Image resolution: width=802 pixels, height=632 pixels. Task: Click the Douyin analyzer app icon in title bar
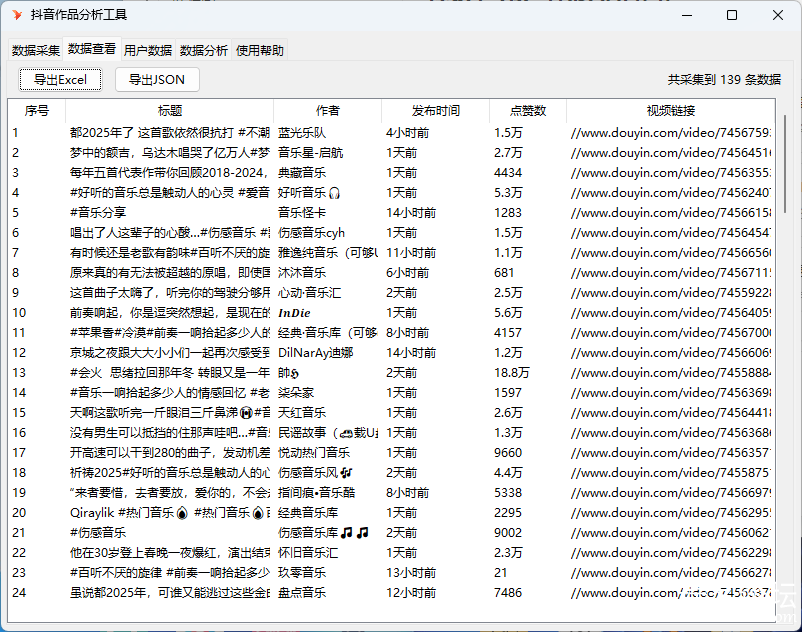click(17, 15)
